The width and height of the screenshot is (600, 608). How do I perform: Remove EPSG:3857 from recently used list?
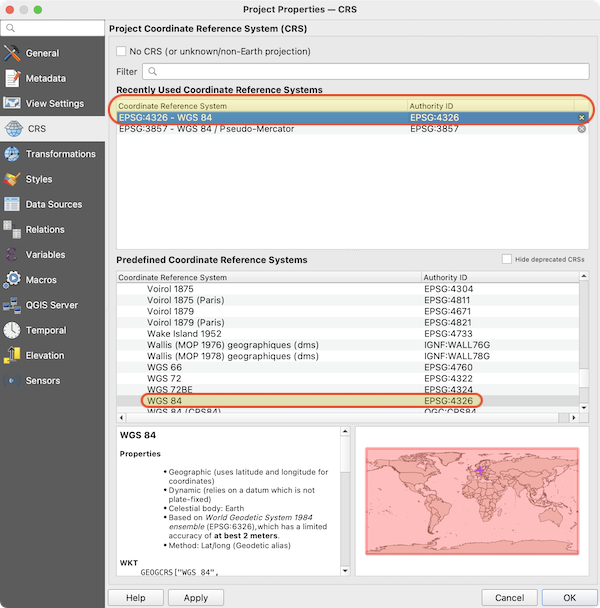pos(581,129)
